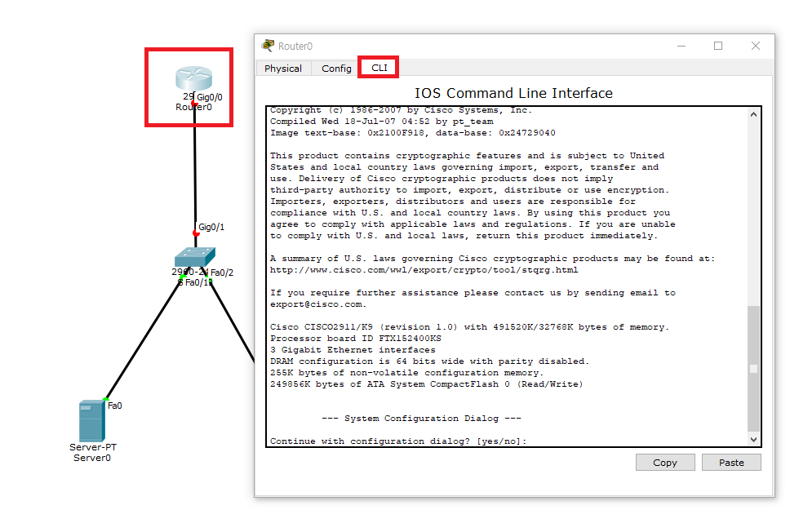This screenshot has width=790, height=532.
Task: Click the 'export@cisco.com.' text
Action: [318, 304]
